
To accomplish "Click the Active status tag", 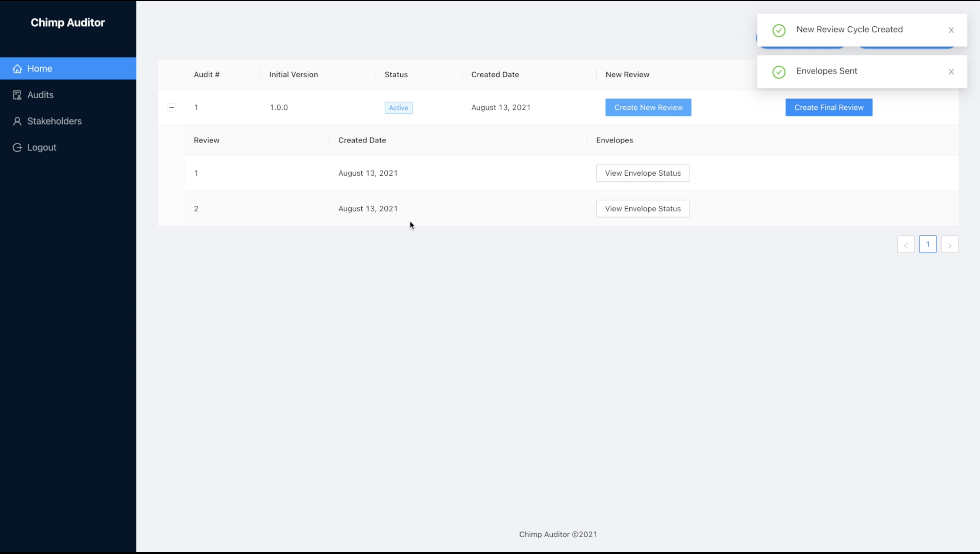I will [x=398, y=108].
